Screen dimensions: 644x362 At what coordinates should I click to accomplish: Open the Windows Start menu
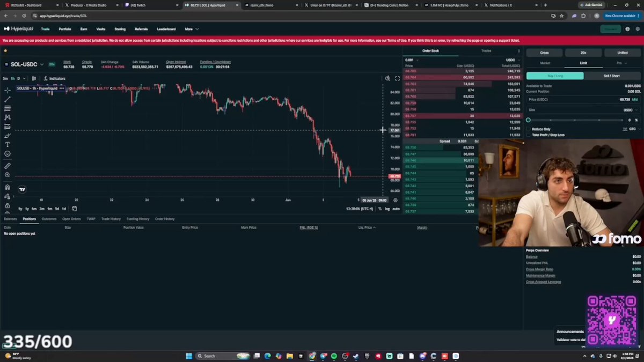click(189, 356)
